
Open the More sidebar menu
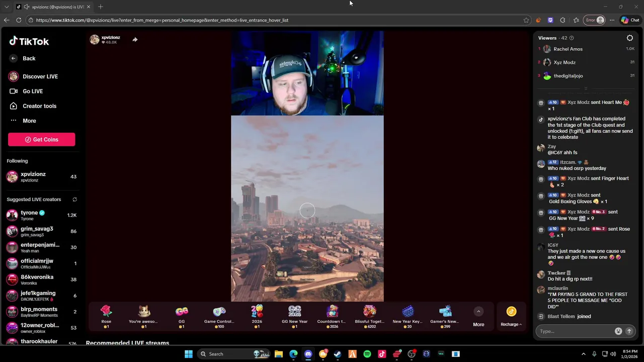tap(23, 121)
